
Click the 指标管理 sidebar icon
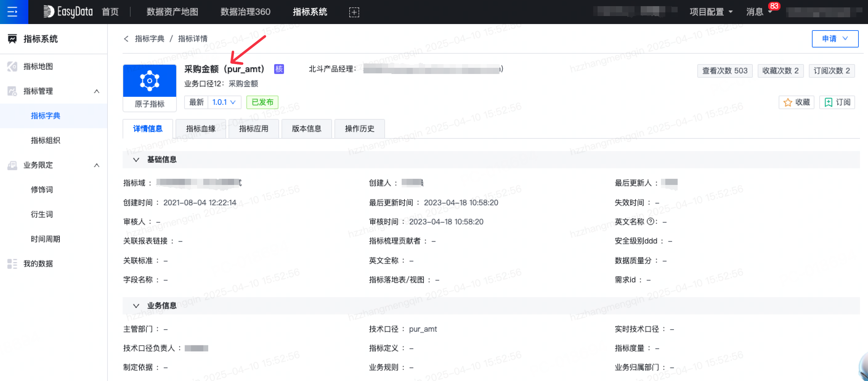(x=12, y=91)
